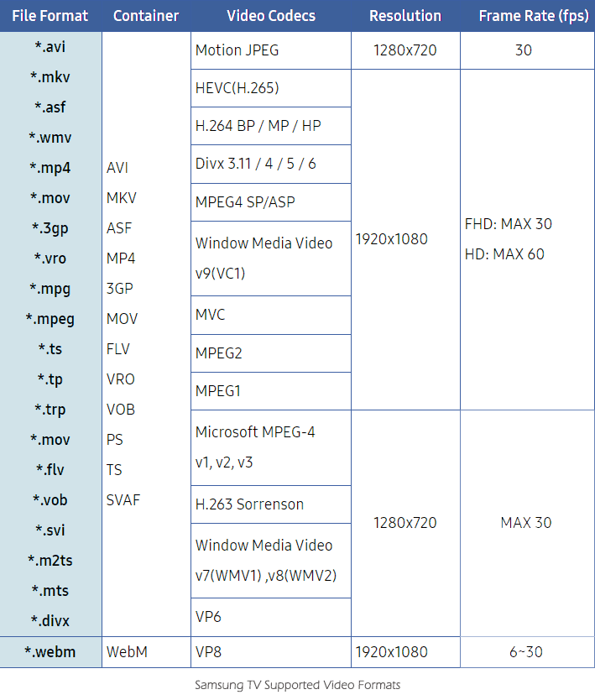This screenshot has width=595, height=700.
Task: Select the '*.tp' file format entry
Action: [50, 379]
